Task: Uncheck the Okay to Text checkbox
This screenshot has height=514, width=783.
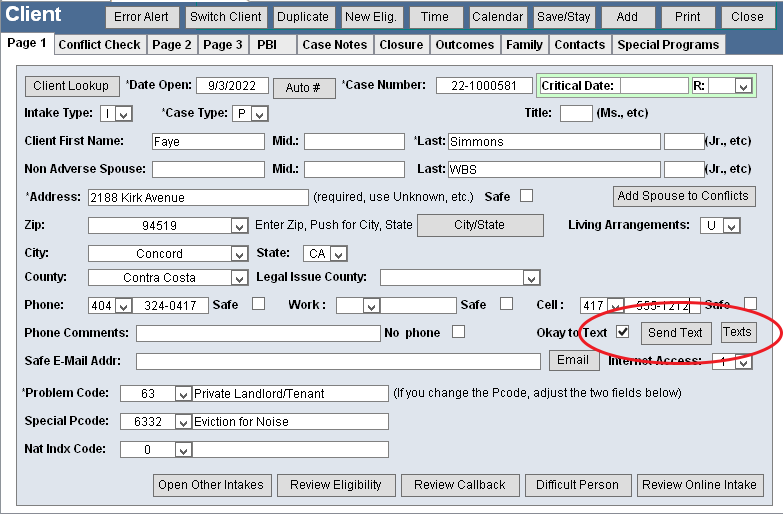Action: (623, 332)
